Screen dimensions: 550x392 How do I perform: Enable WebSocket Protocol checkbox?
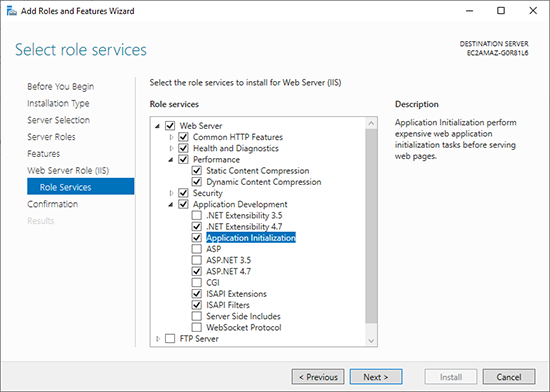click(197, 327)
